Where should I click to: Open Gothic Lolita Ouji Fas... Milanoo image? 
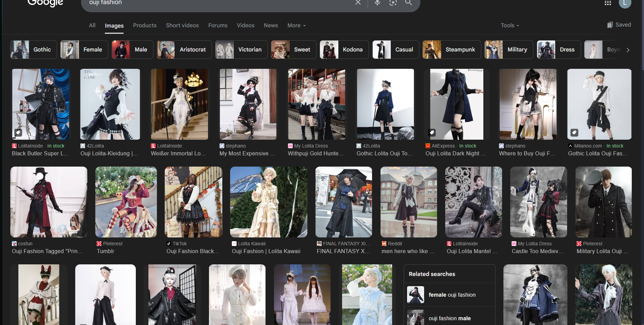coord(599,104)
